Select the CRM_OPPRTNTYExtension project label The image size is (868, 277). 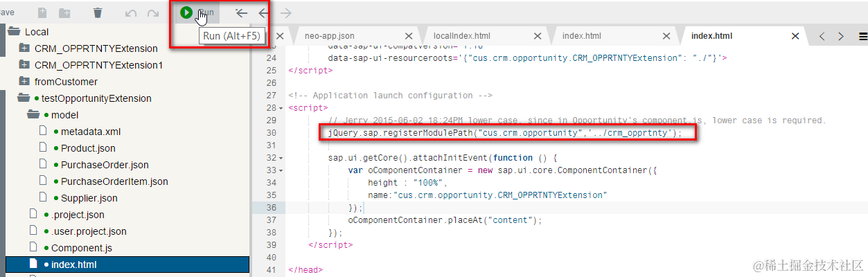[96, 48]
